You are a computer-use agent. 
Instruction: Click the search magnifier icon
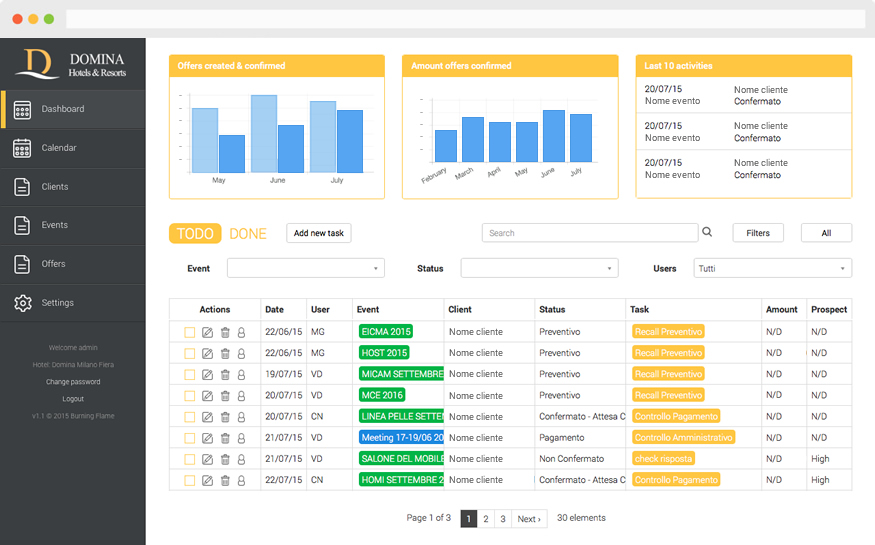[707, 232]
